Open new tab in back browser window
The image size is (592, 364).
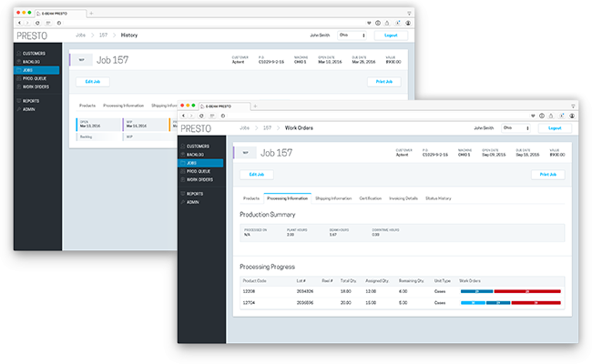[91, 14]
